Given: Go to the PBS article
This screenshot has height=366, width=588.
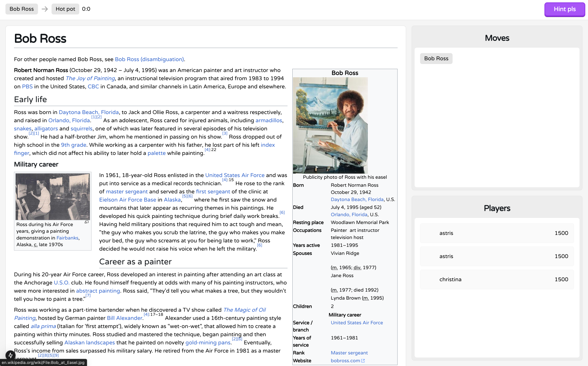Looking at the screenshot, I should [x=28, y=86].
